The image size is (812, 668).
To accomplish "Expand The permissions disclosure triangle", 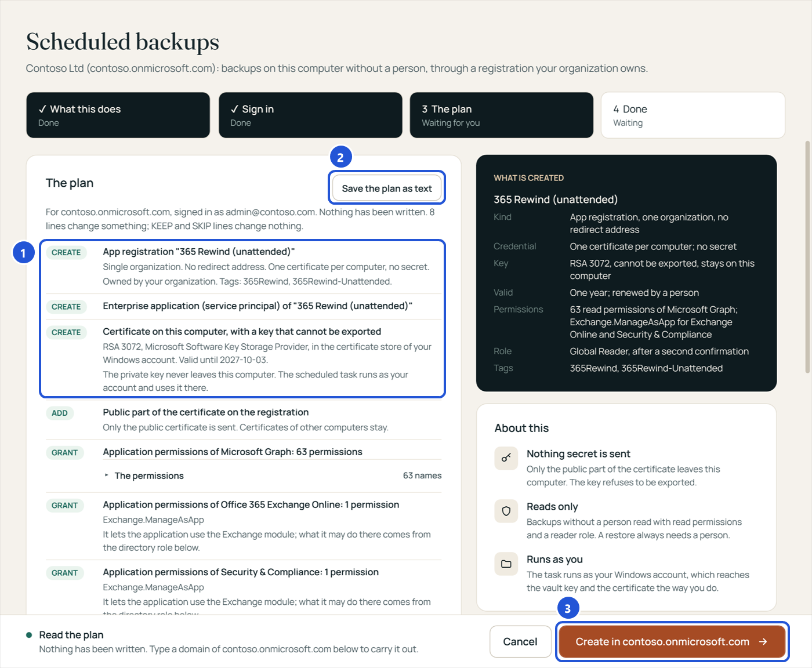I will point(107,475).
